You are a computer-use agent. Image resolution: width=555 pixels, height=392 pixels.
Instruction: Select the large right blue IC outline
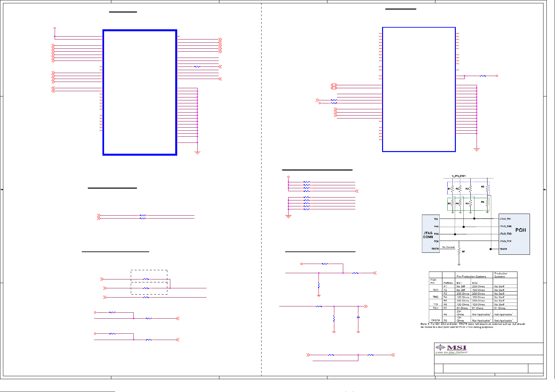coord(419,90)
